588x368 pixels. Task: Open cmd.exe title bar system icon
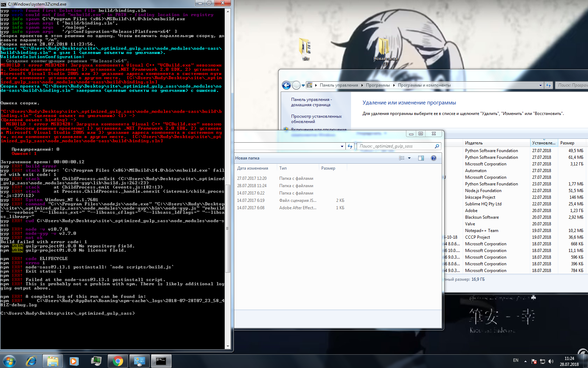coord(3,4)
